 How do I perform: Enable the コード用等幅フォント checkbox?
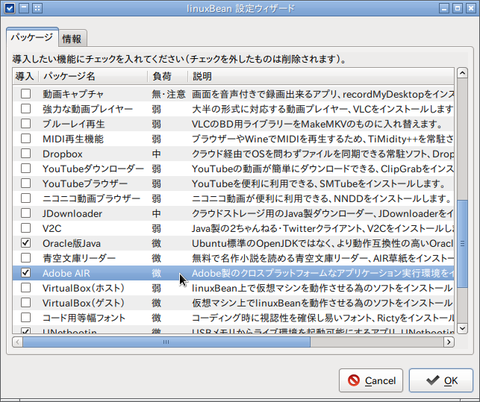pyautogui.click(x=26, y=317)
